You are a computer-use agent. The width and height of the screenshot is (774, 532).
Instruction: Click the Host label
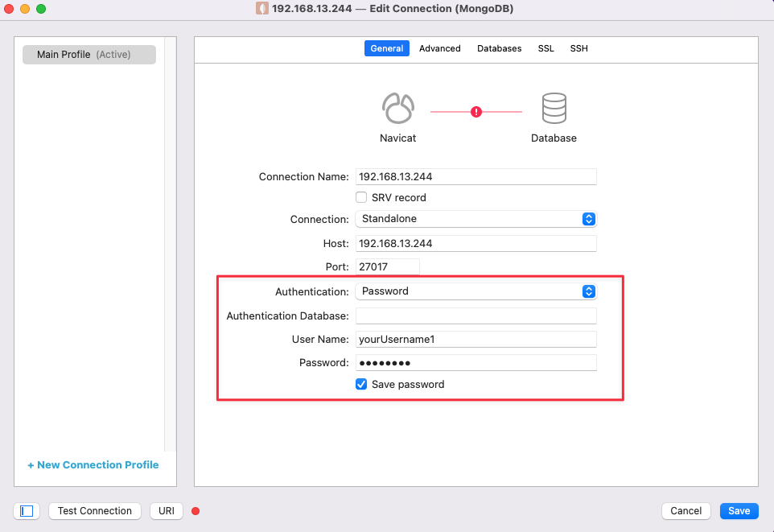coord(336,244)
